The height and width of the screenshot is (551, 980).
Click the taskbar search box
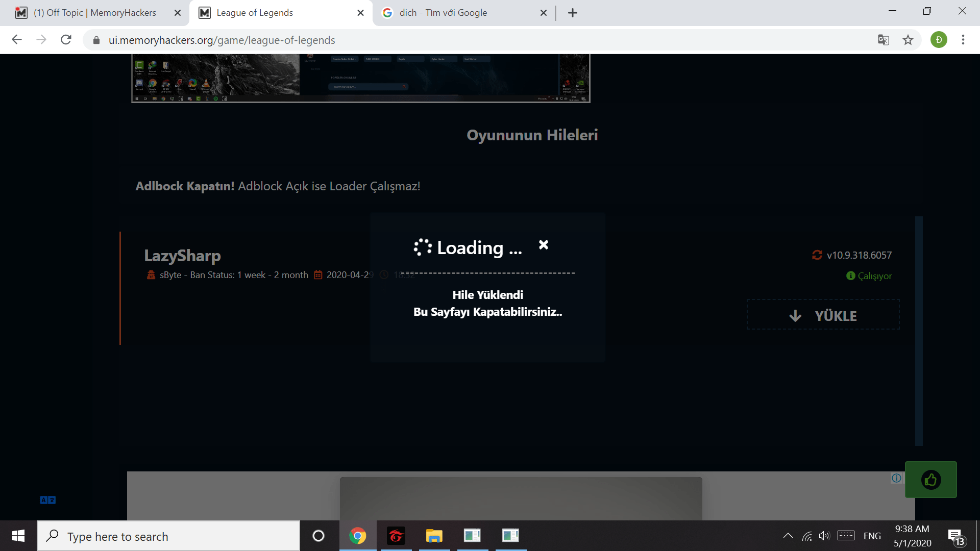point(168,536)
